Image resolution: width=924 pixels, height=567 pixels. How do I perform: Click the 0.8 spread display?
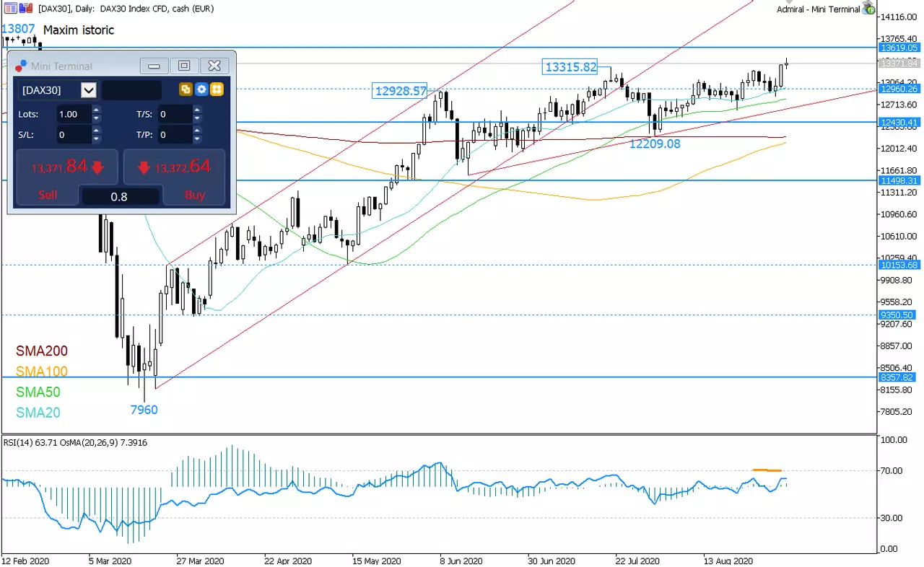click(120, 196)
